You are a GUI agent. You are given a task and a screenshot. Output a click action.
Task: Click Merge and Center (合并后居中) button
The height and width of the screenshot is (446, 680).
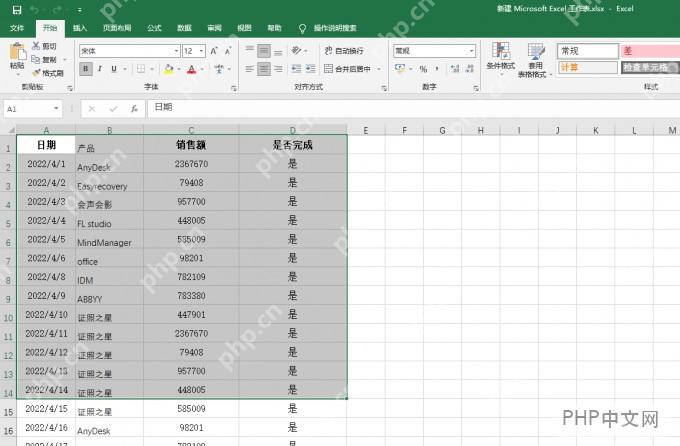(348, 69)
